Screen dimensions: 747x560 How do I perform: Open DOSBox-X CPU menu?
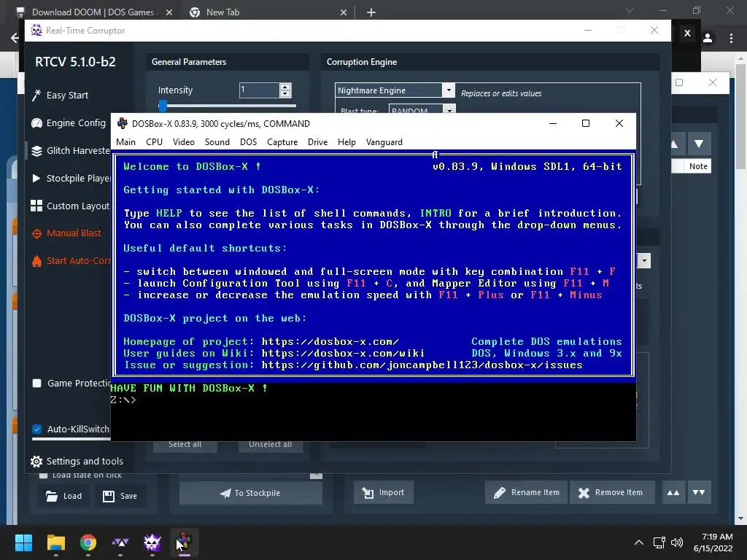point(155,142)
